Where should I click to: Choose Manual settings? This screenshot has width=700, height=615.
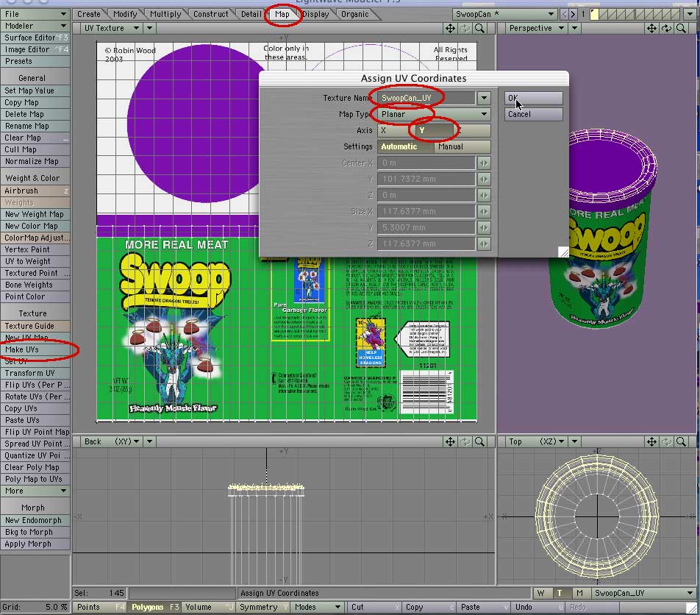coord(463,146)
